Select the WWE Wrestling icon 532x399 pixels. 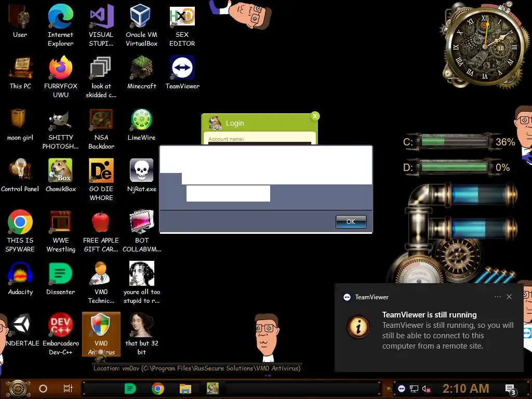(61, 231)
